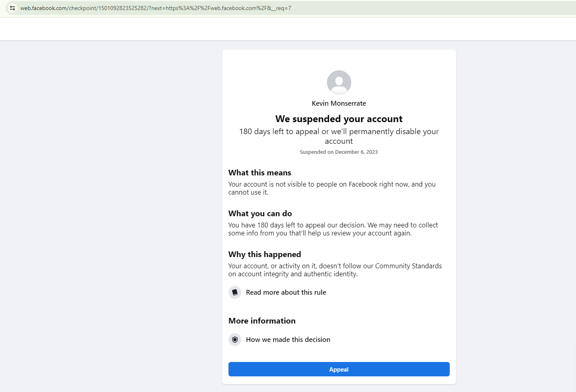Click the book icon beside Read more
This screenshot has width=576, height=392.
pos(235,292)
